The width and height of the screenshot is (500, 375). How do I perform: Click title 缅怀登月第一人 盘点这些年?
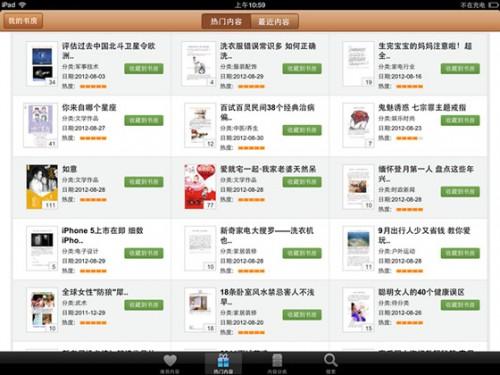pyautogui.click(x=426, y=174)
